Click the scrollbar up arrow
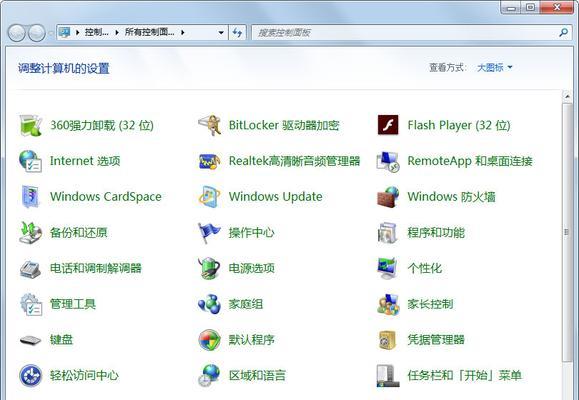The image size is (579, 400). (x=567, y=96)
